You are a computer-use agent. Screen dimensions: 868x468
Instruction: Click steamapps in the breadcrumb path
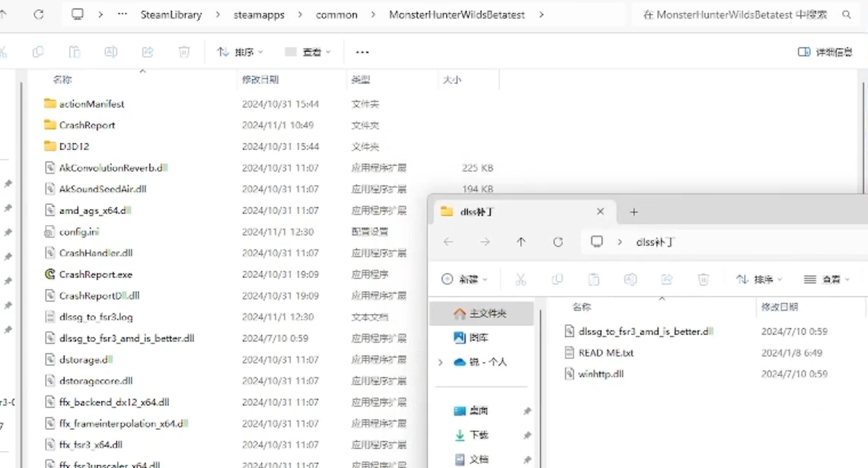[259, 15]
